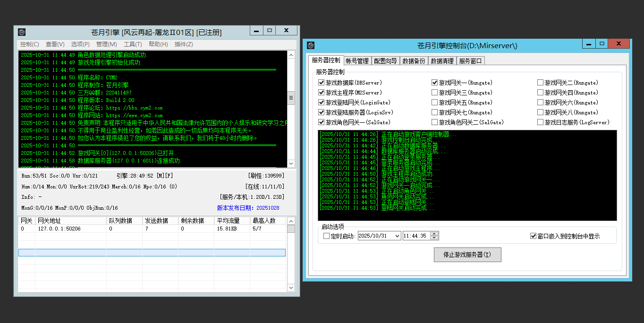Click the gateway list scroll-up arrow
Image resolution: width=644 pixels, height=323 pixels.
[291, 221]
